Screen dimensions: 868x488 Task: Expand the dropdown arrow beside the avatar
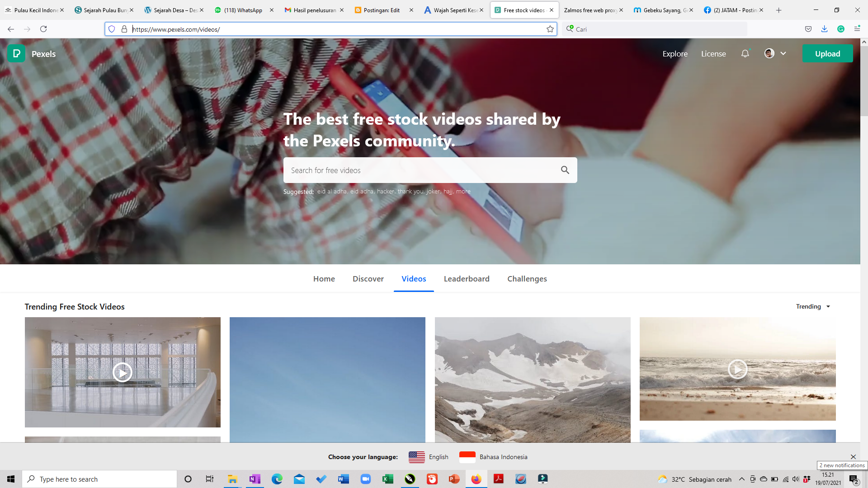coord(783,53)
